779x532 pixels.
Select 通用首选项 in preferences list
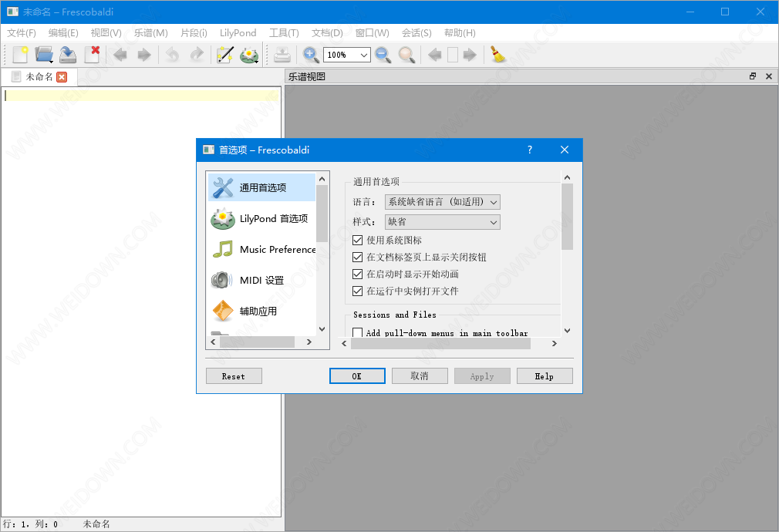(261, 187)
